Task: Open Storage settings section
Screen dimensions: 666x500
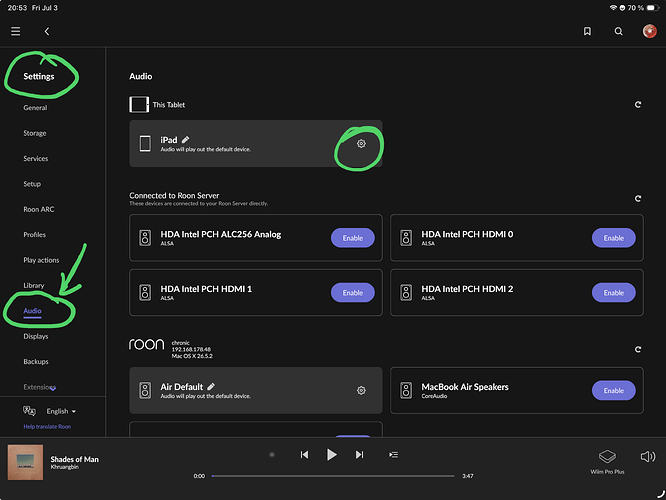Action: [35, 133]
